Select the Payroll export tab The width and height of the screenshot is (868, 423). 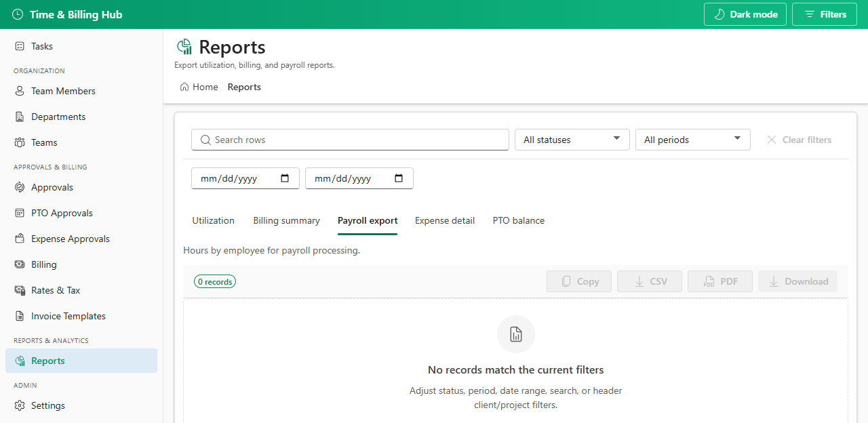click(x=368, y=220)
